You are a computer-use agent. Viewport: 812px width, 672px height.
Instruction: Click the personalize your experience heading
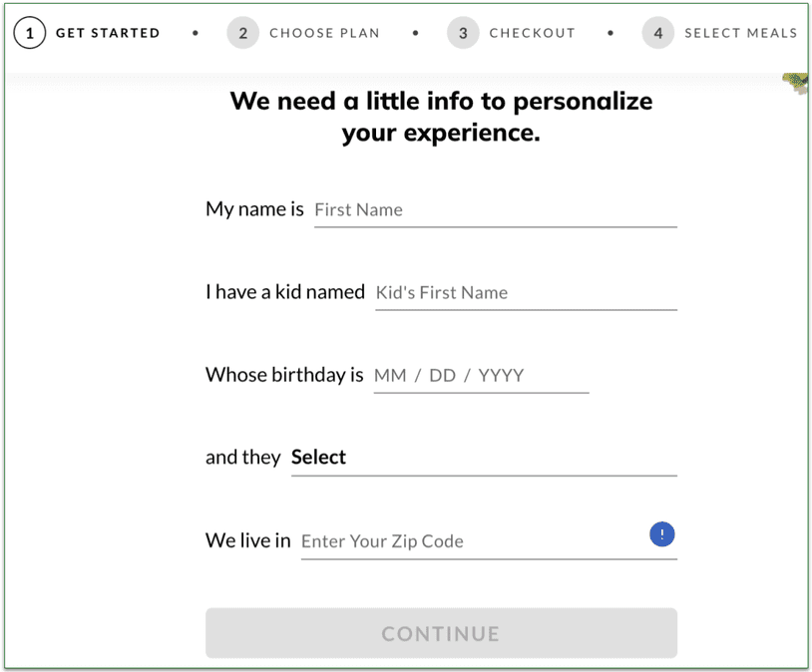click(441, 117)
